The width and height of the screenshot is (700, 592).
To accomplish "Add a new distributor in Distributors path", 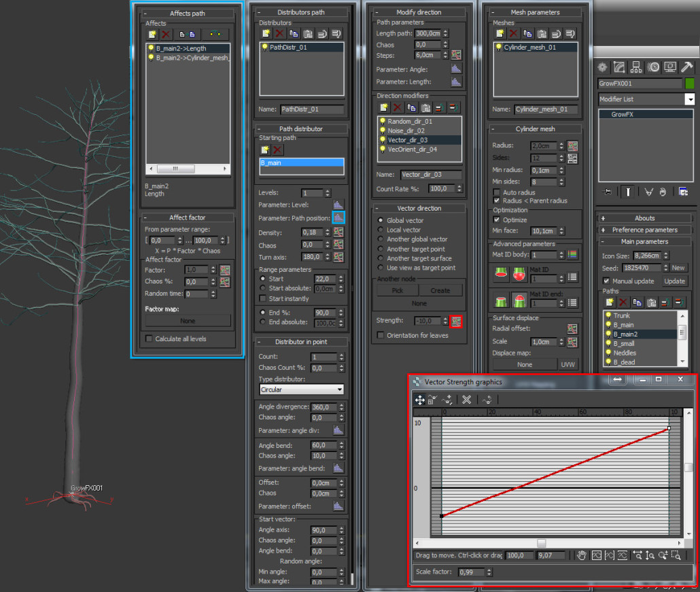I will (265, 33).
